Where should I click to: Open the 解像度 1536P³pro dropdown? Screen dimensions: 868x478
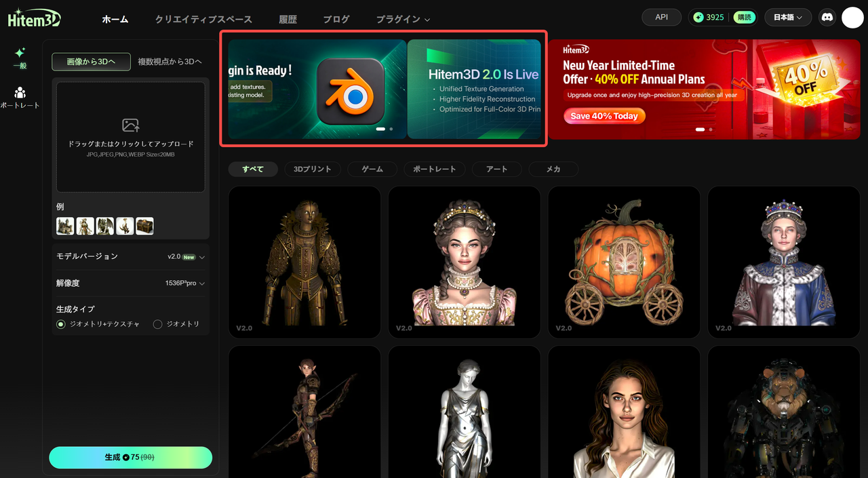[185, 283]
